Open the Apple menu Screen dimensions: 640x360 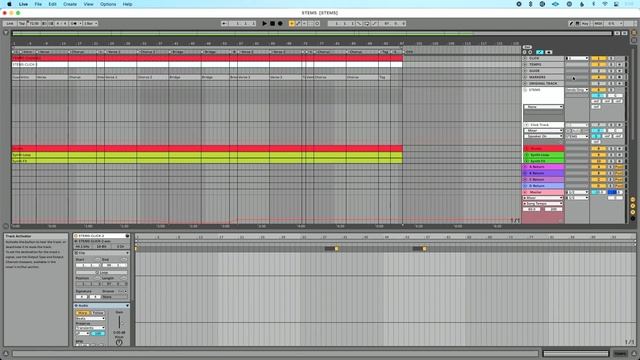pos(9,4)
